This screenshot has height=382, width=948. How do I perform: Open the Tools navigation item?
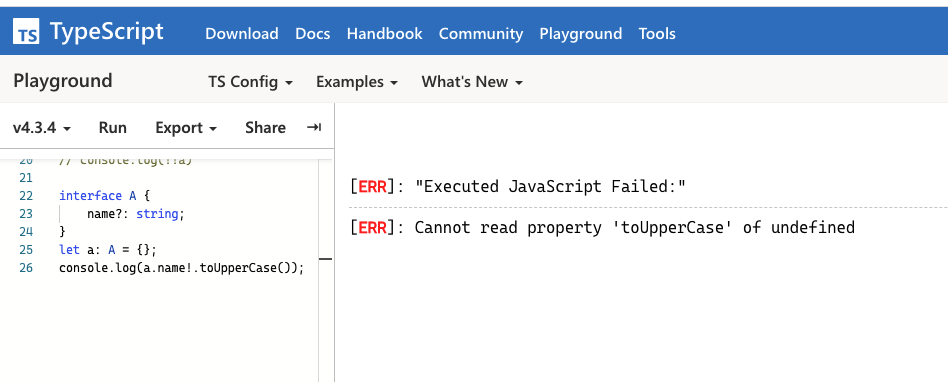click(x=657, y=34)
